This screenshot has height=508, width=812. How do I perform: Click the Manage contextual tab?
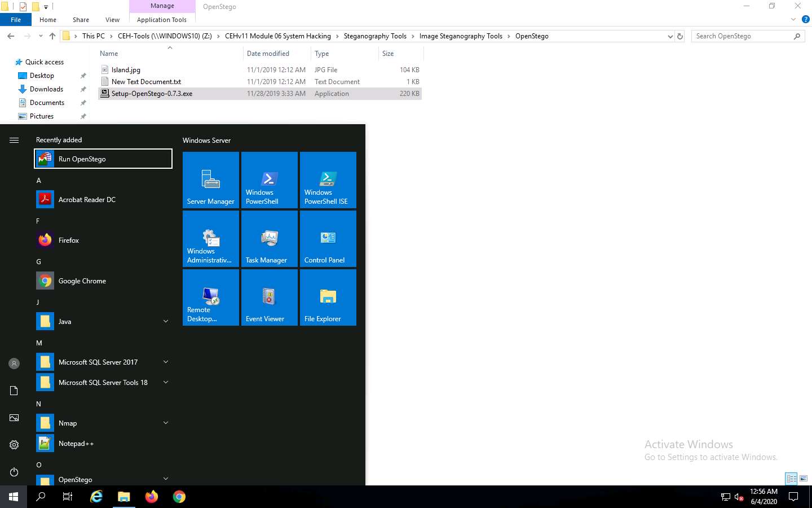[162, 6]
